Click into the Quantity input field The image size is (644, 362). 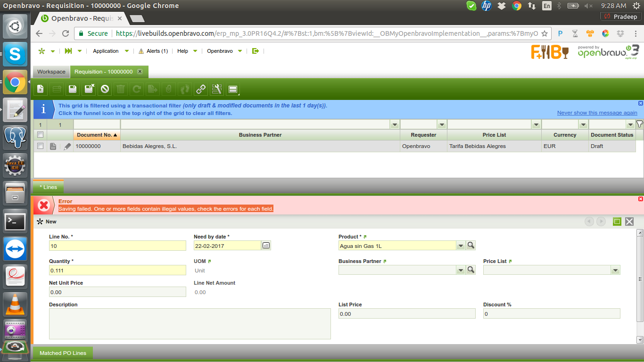[x=117, y=270]
